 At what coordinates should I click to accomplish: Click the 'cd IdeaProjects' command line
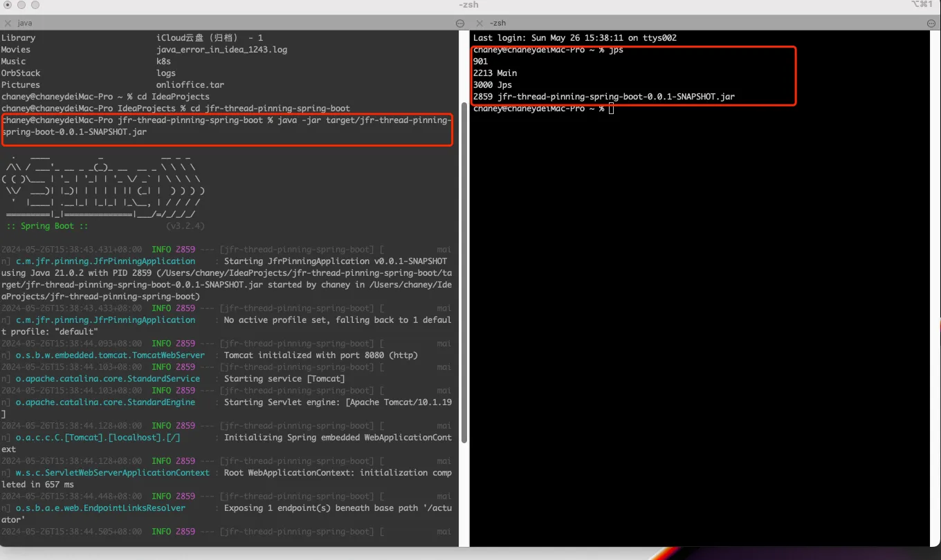point(173,97)
